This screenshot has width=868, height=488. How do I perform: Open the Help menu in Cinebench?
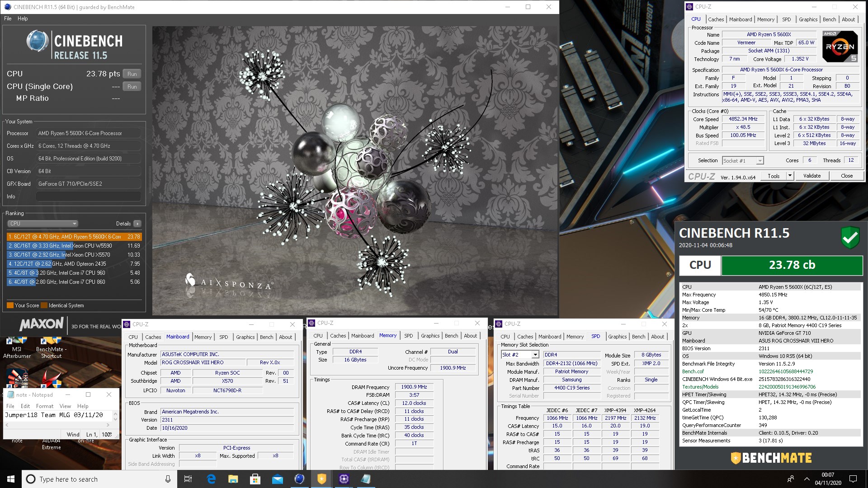tap(23, 19)
